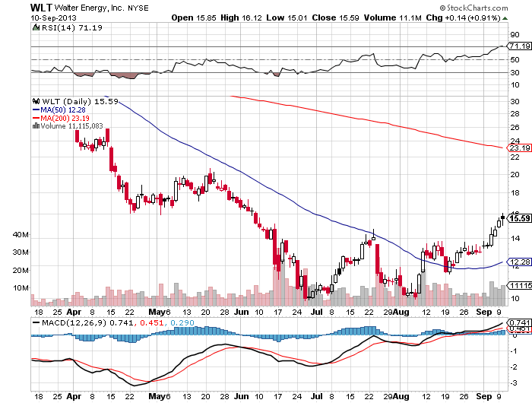The image size is (532, 403).
Task: Click the 15.59 last price tag
Action: 519,218
